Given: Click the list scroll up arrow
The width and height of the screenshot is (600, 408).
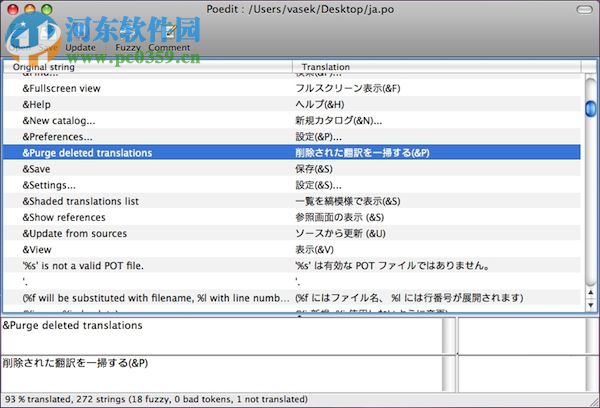Looking at the screenshot, I should 591,293.
